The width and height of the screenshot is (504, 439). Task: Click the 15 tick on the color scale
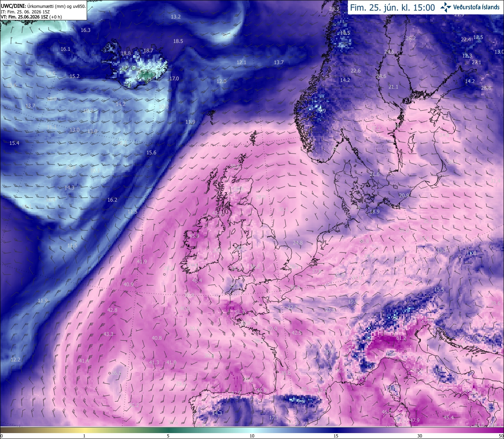pos(336,436)
